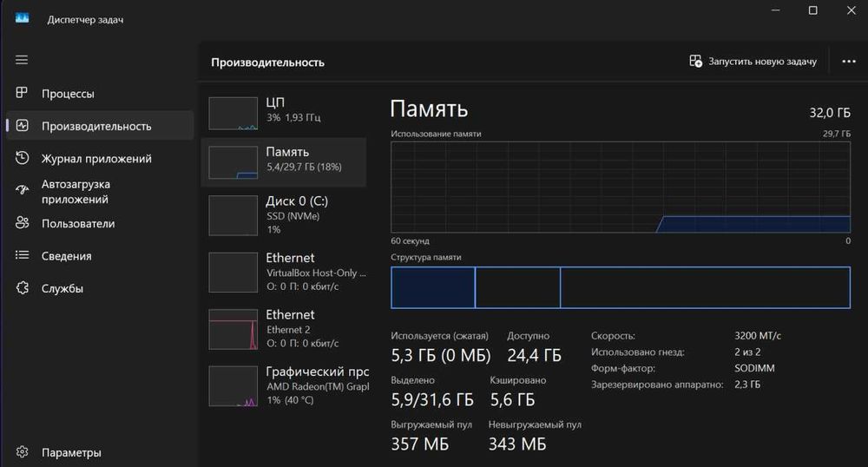Click Запустить новую задачу button
The image size is (868, 467).
[x=753, y=62]
